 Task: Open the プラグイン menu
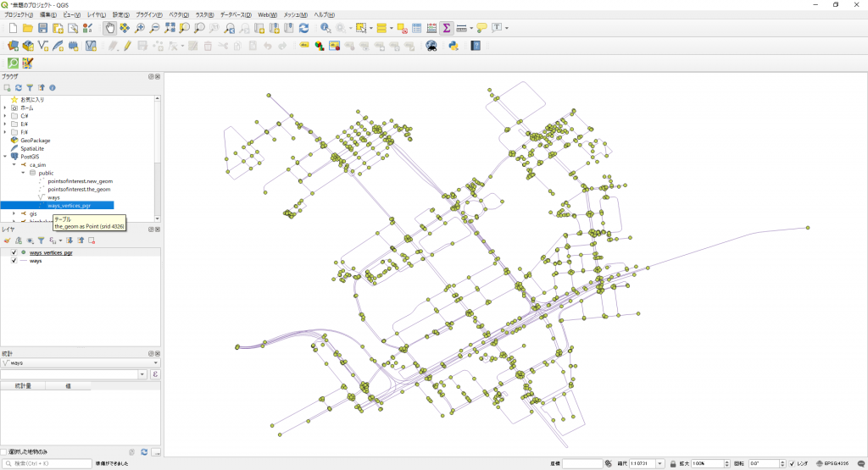point(149,15)
